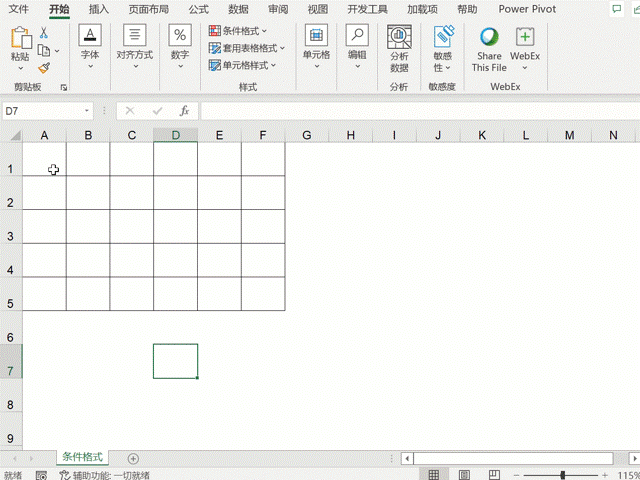
Task: Click the Paste clipboard icon
Action: [x=21, y=38]
